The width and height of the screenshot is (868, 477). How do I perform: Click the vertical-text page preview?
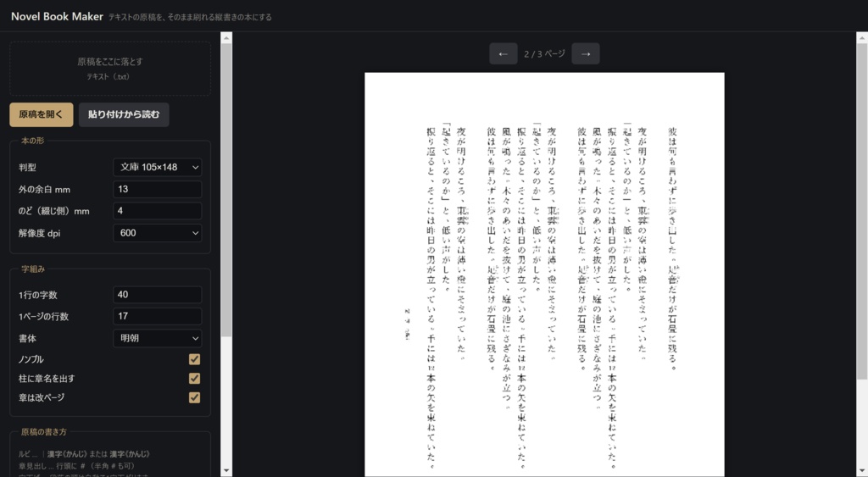click(544, 275)
